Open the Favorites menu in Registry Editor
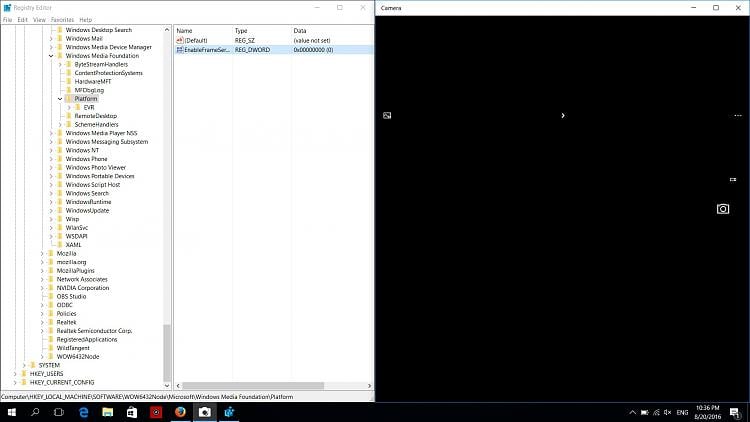 click(x=62, y=20)
